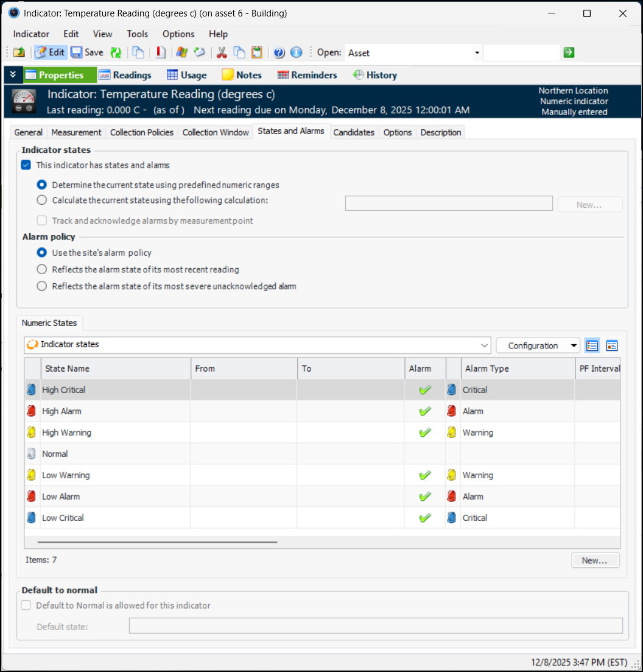
Task: Uncheck 'This indicator has states and alarms'
Action: click(x=26, y=165)
